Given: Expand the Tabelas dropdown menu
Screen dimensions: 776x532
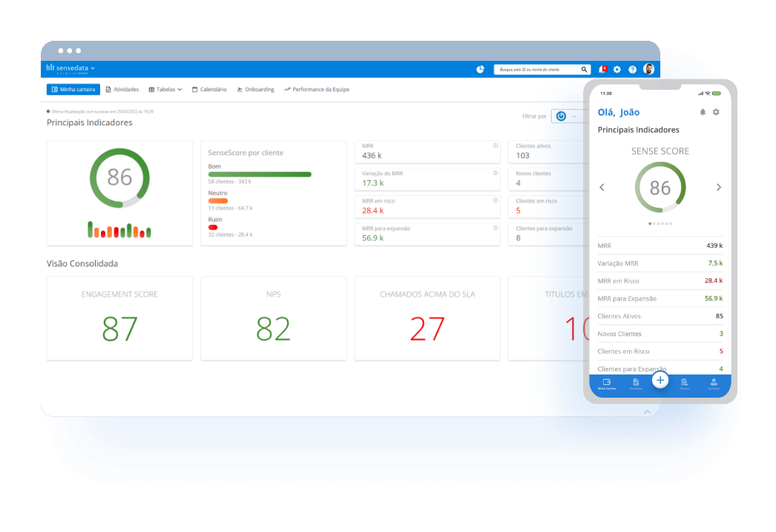Looking at the screenshot, I should tap(165, 89).
